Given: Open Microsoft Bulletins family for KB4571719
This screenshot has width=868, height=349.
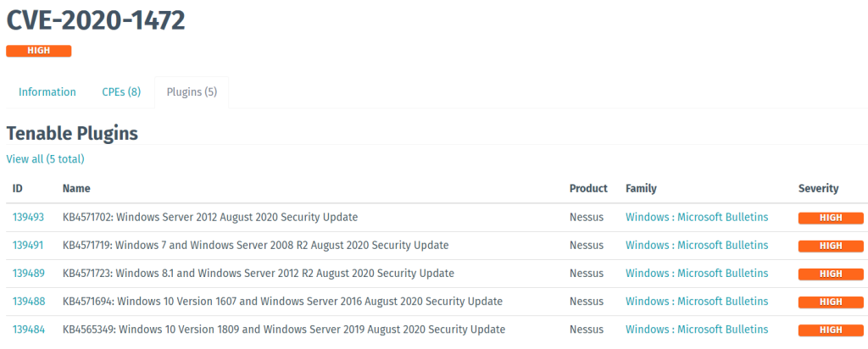Looking at the screenshot, I should [x=697, y=246].
